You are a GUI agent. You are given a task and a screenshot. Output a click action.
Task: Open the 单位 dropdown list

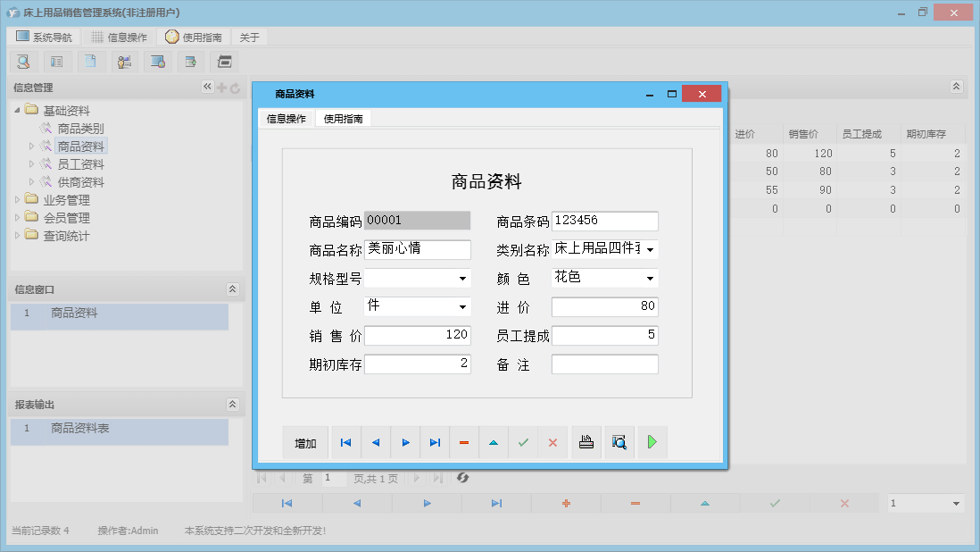462,307
